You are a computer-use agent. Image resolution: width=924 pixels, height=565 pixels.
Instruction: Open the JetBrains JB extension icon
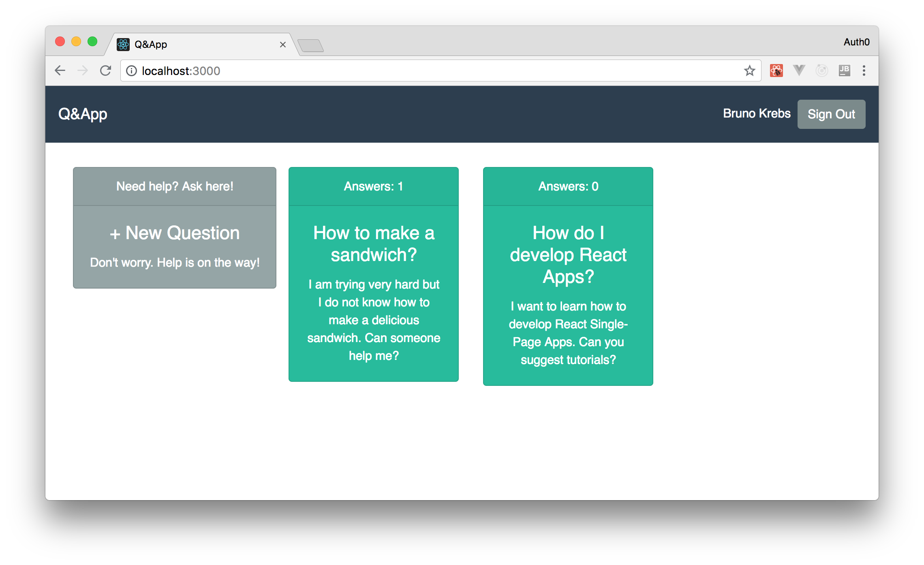click(844, 71)
